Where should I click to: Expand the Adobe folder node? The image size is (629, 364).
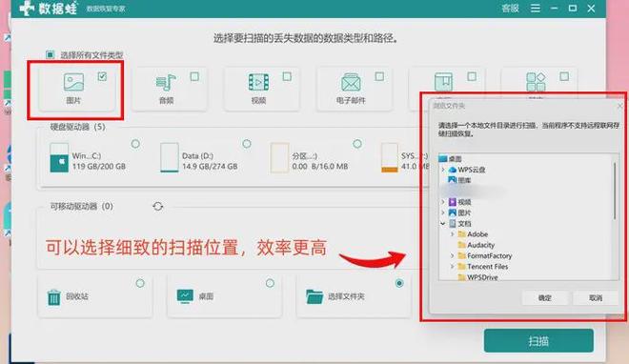click(452, 234)
